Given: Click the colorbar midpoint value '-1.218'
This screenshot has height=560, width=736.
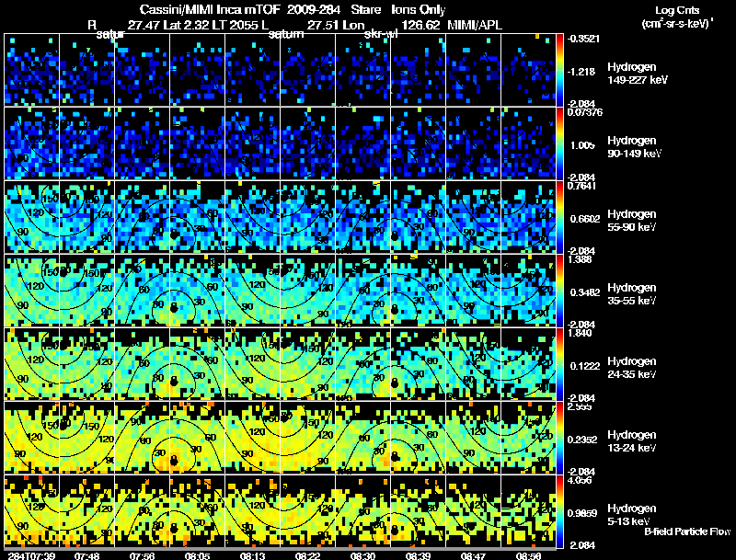Looking at the screenshot, I should pyautogui.click(x=581, y=72).
